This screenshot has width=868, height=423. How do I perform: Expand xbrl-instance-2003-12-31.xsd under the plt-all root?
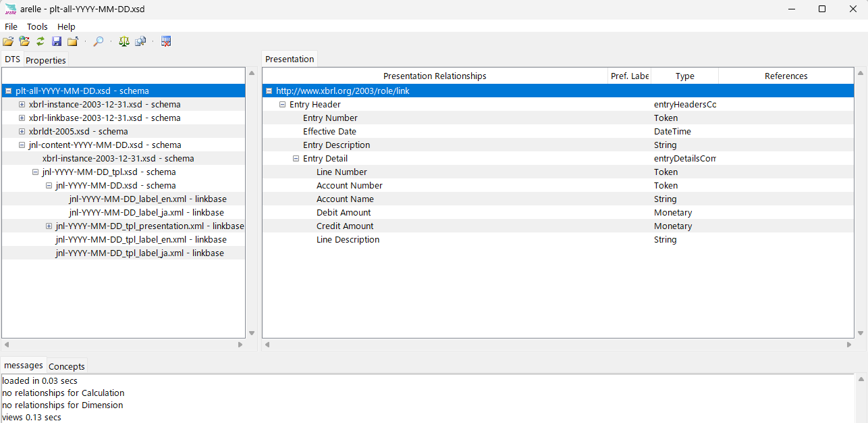tap(22, 104)
